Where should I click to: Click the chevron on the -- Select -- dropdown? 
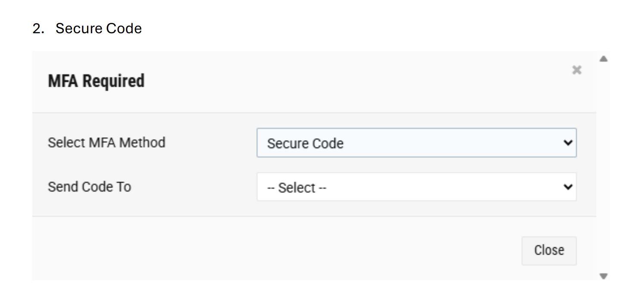[568, 187]
